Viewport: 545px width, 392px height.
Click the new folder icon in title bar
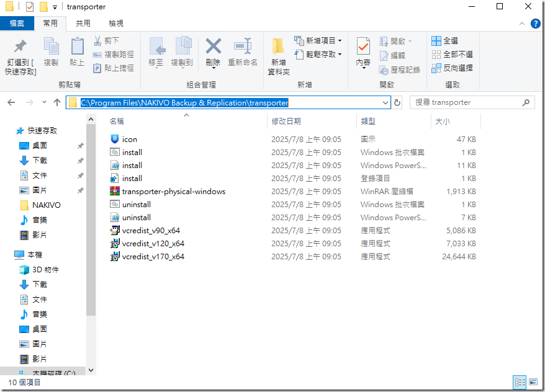pyautogui.click(x=43, y=7)
